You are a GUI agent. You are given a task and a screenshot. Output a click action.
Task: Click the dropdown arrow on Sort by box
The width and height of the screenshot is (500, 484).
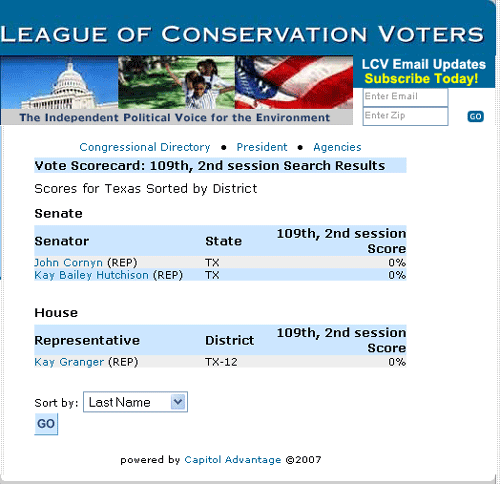click(x=178, y=402)
